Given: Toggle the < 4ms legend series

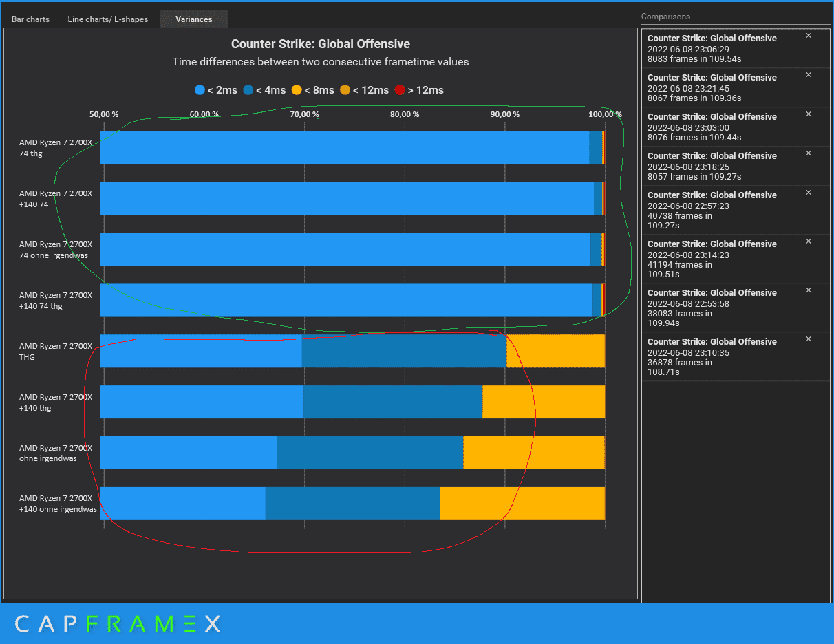Looking at the screenshot, I should pyautogui.click(x=265, y=90).
